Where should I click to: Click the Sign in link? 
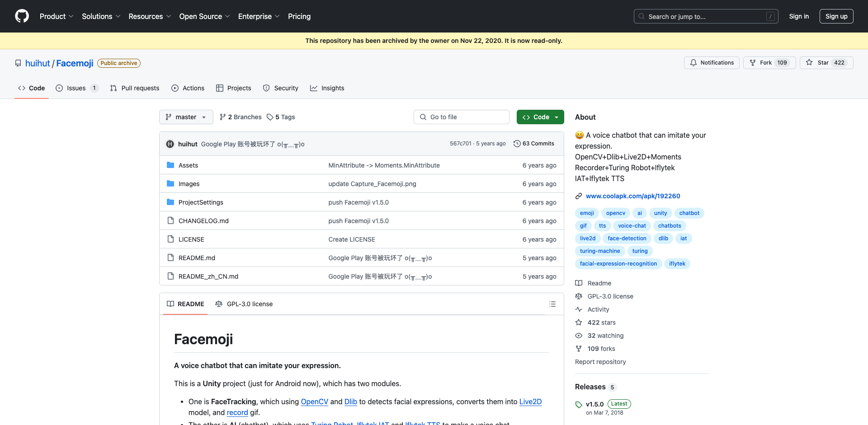click(x=799, y=16)
